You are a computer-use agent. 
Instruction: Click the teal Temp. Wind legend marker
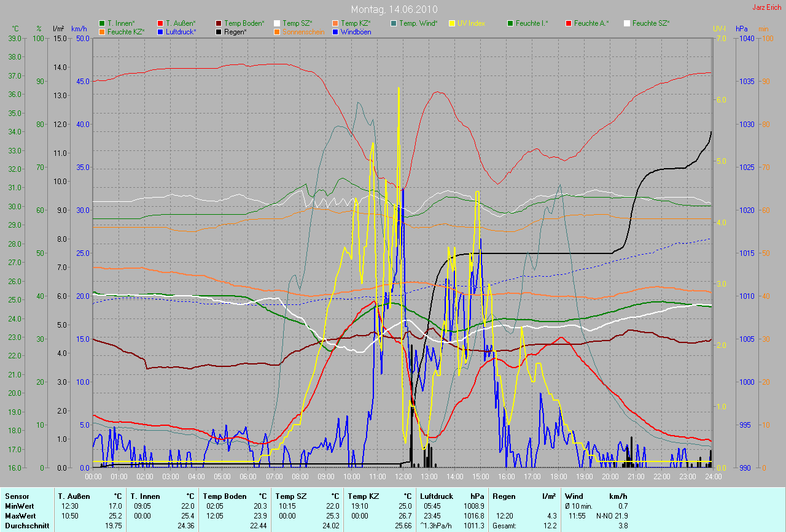point(394,23)
